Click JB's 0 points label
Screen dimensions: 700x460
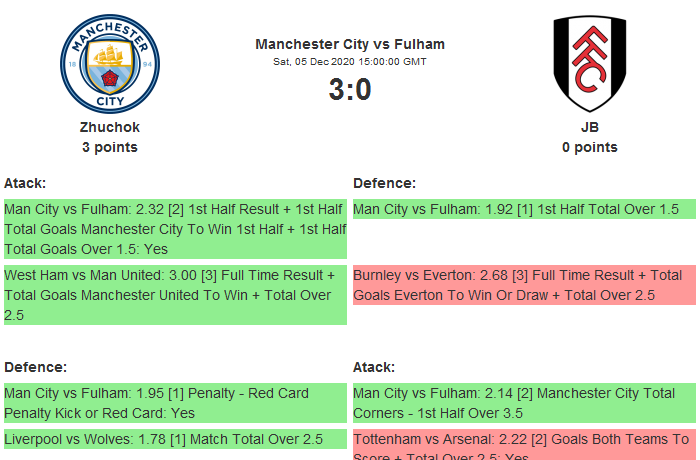[590, 147]
